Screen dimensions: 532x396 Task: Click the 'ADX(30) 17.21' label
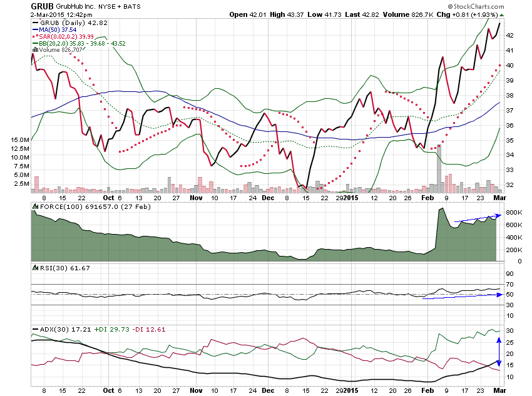click(x=65, y=329)
